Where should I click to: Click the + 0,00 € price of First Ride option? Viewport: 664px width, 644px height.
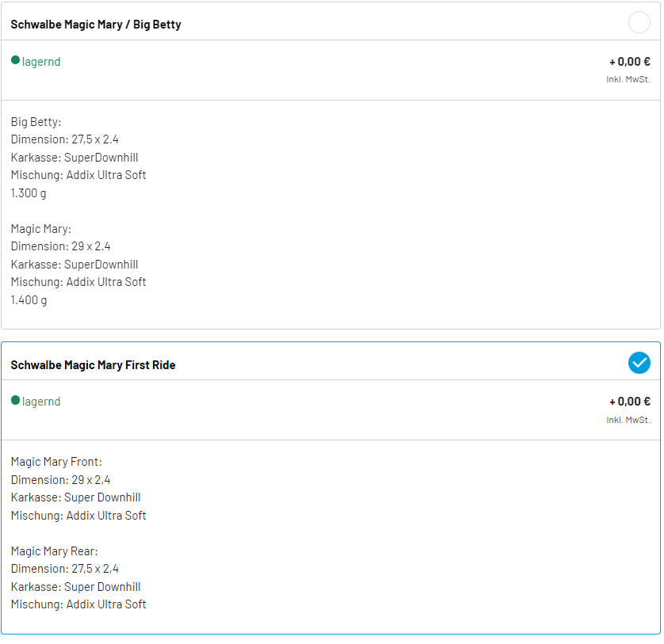pos(629,402)
